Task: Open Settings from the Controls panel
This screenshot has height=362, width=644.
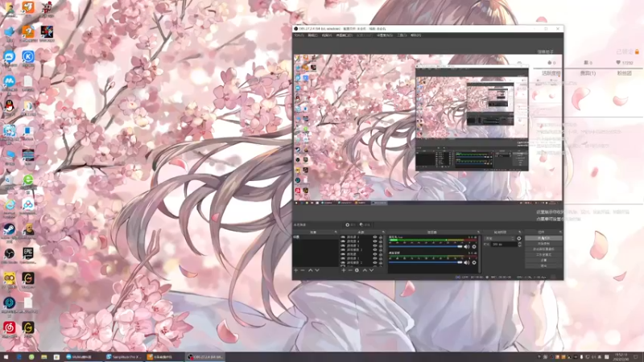Action: [543, 260]
